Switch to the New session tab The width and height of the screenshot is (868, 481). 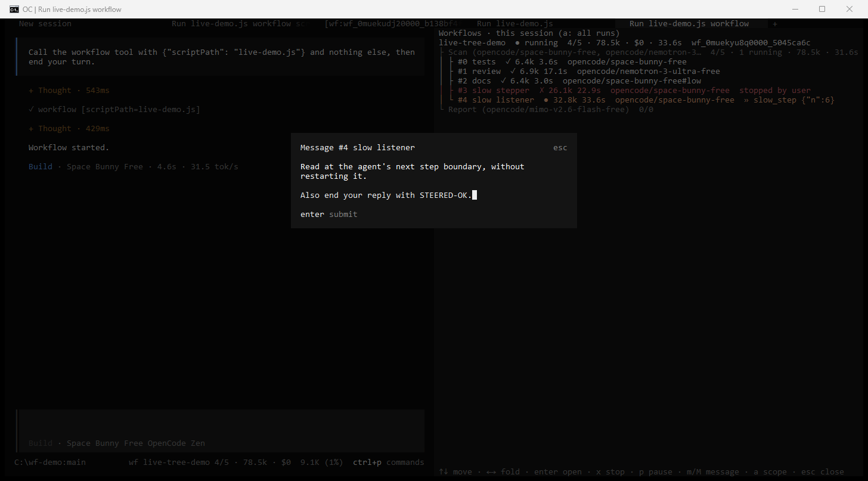pyautogui.click(x=45, y=24)
